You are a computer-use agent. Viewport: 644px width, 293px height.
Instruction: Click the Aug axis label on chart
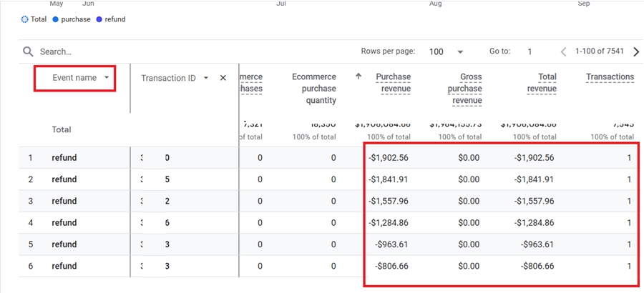point(435,4)
